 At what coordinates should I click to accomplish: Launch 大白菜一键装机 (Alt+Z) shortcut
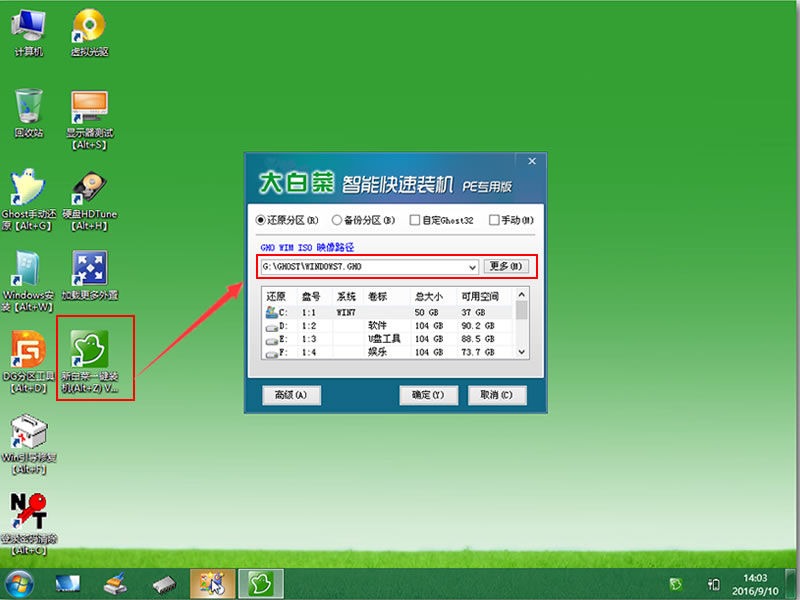(90, 361)
